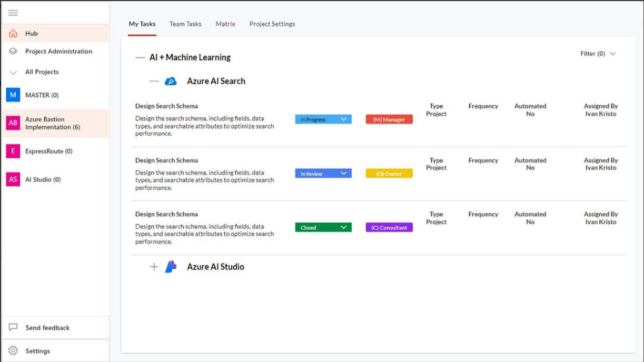Open the hamburger menu icon
The image size is (644, 362).
pyautogui.click(x=13, y=13)
